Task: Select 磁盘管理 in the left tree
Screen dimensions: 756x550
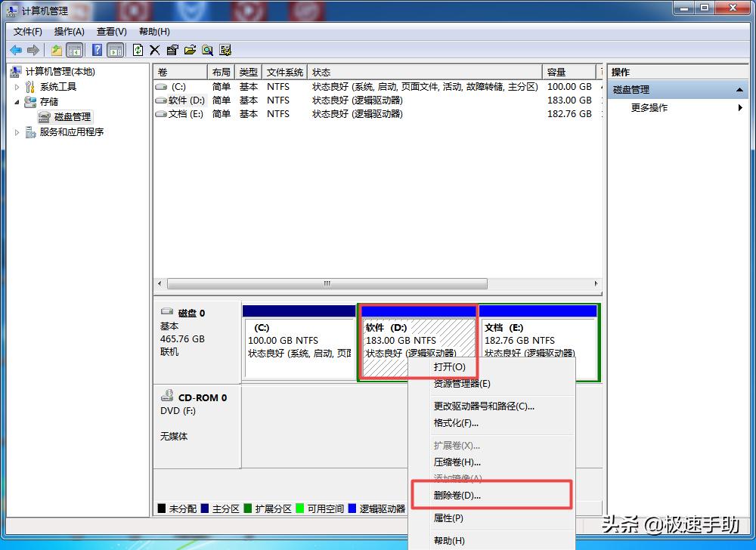Action: (71, 116)
